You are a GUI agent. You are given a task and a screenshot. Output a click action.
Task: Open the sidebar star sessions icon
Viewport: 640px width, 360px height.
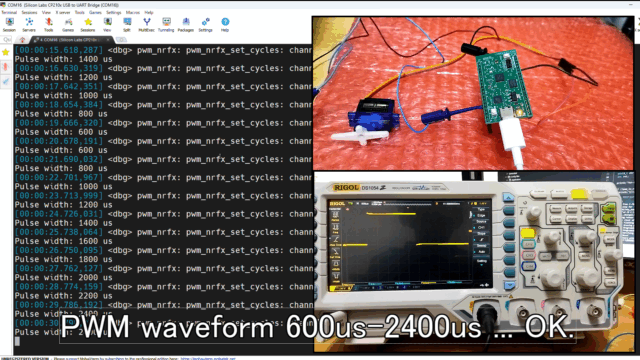pyautogui.click(x=6, y=52)
